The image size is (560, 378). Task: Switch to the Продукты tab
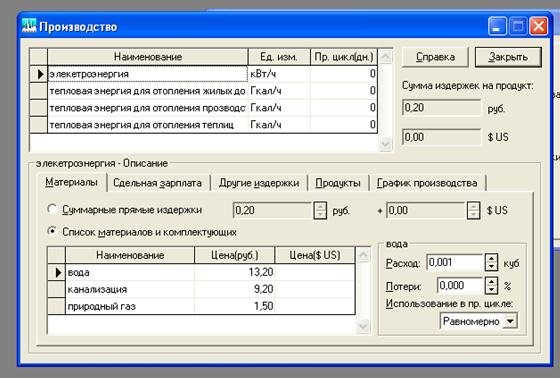click(x=338, y=183)
